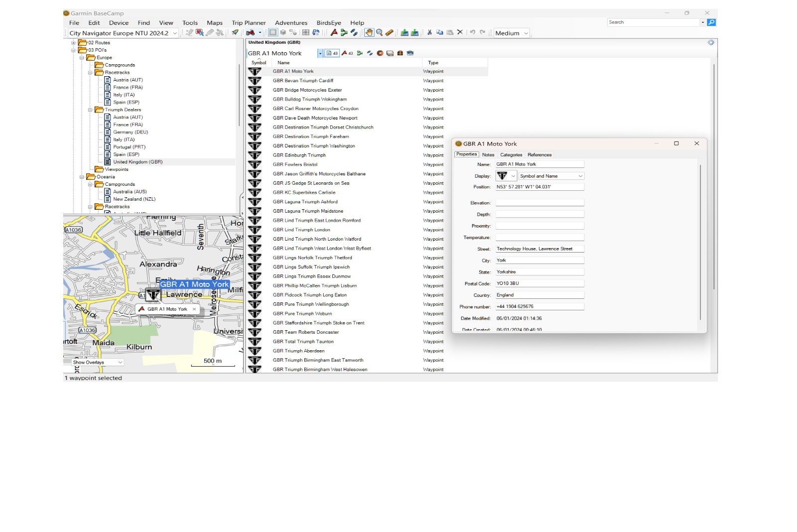Select the motorcycle activity profile icon
The width and height of the screenshot is (797, 532).
coord(250,33)
